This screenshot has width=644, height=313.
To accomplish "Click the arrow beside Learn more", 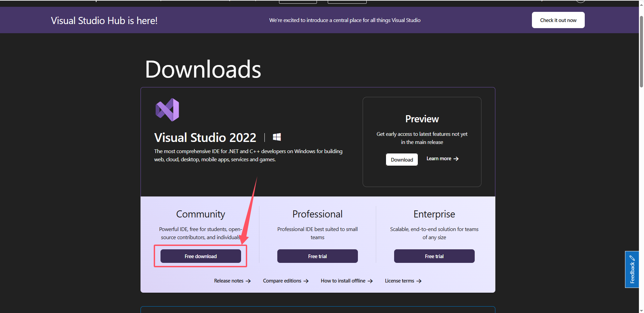I will click(x=456, y=159).
